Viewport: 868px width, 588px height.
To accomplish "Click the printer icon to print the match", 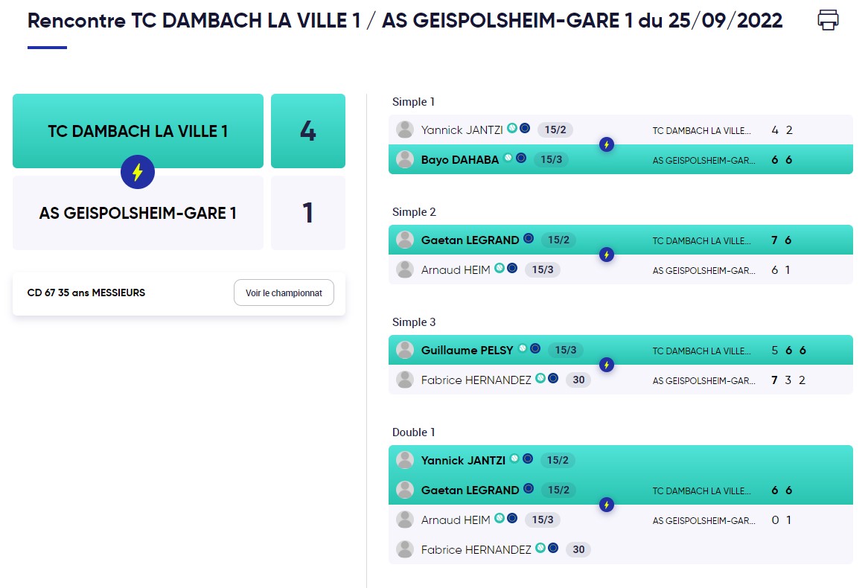I will tap(828, 20).
